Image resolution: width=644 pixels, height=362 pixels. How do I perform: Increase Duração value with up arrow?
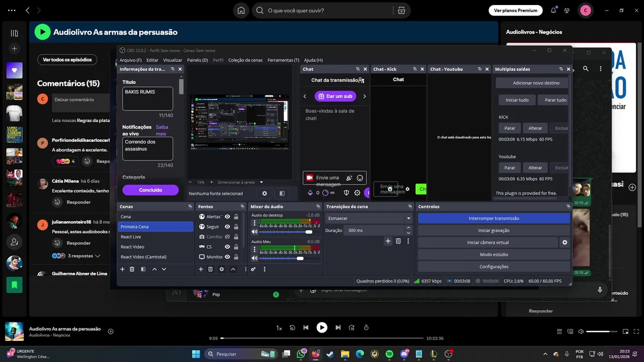click(408, 228)
